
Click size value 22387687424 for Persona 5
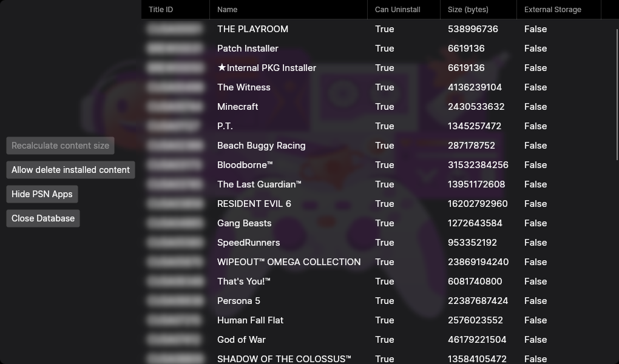(x=478, y=301)
